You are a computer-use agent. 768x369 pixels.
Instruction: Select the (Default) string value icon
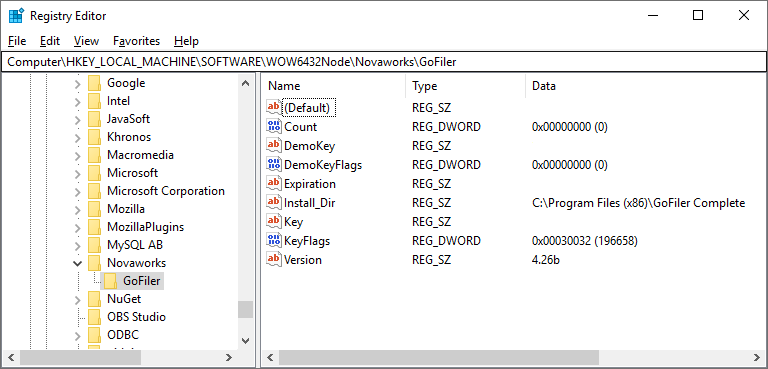[x=274, y=107]
